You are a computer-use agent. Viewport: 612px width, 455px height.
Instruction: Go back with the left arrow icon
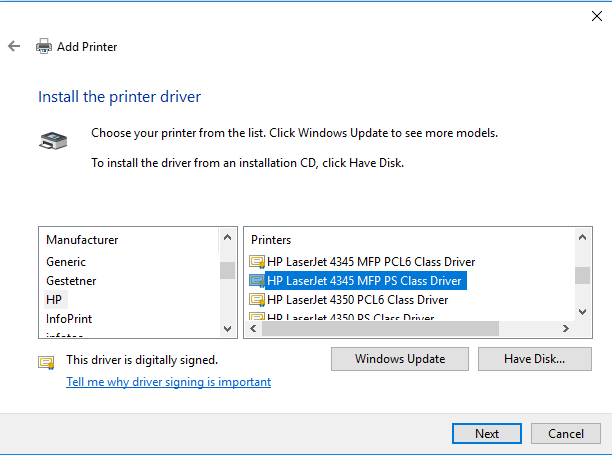pos(14,46)
